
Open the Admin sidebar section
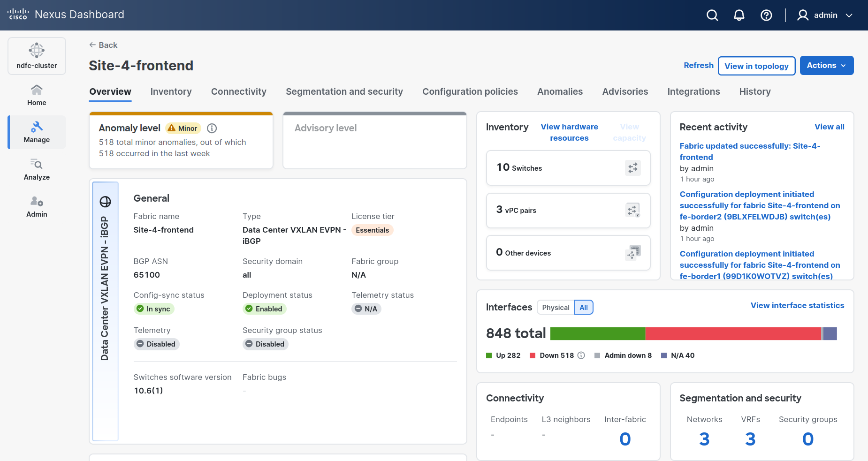(x=37, y=207)
